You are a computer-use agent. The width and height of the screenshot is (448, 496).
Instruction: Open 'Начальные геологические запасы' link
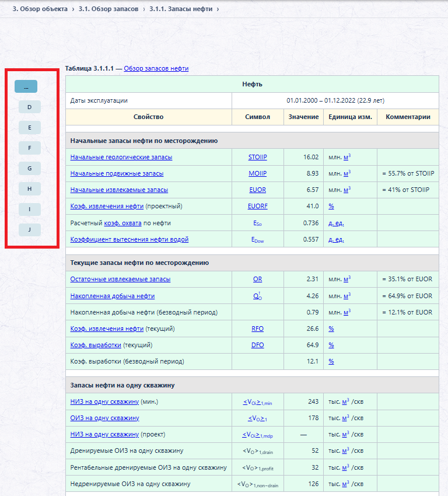pyautogui.click(x=121, y=157)
